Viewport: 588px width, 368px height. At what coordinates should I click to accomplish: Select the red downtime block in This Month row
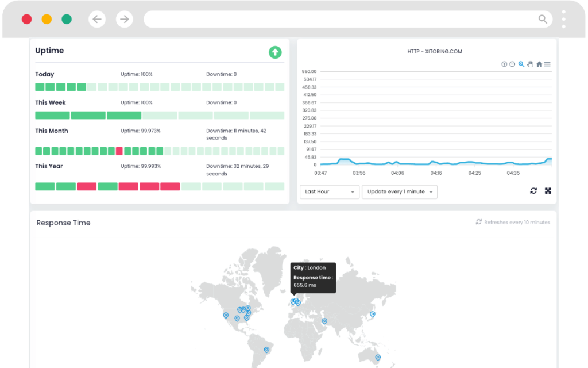[x=119, y=152]
